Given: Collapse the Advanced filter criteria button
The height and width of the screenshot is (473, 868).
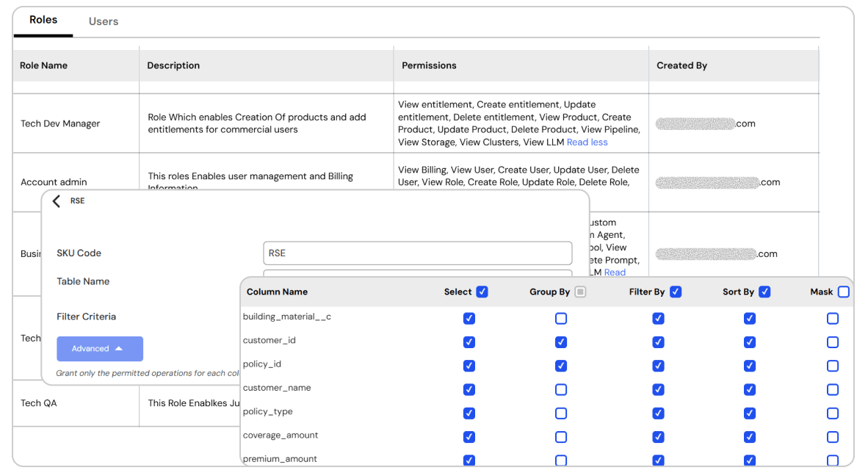Looking at the screenshot, I should tap(99, 349).
